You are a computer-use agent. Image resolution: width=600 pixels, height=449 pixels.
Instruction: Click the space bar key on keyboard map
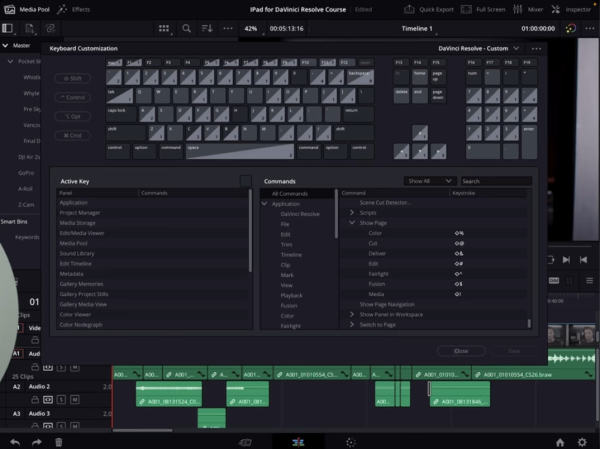240,151
